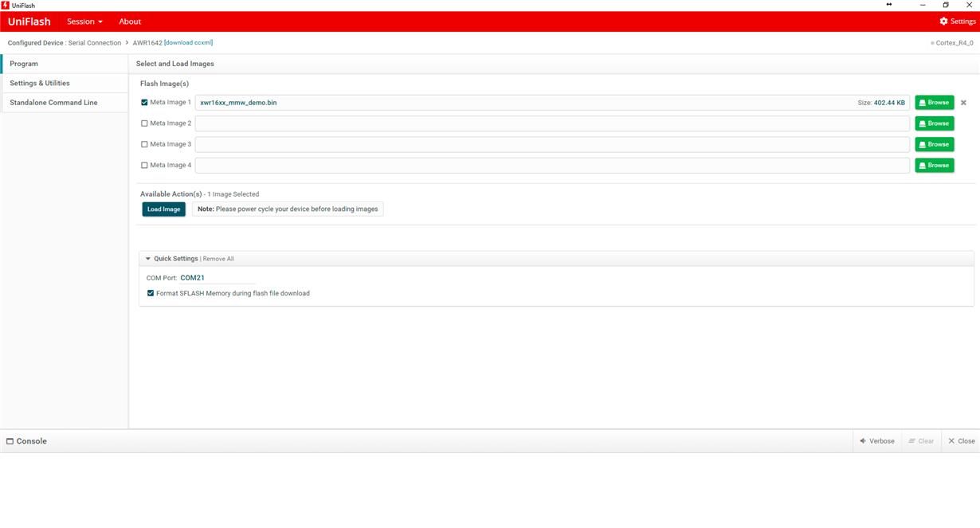Click the AWR1642 device name
The height and width of the screenshot is (528, 980).
pyautogui.click(x=147, y=43)
